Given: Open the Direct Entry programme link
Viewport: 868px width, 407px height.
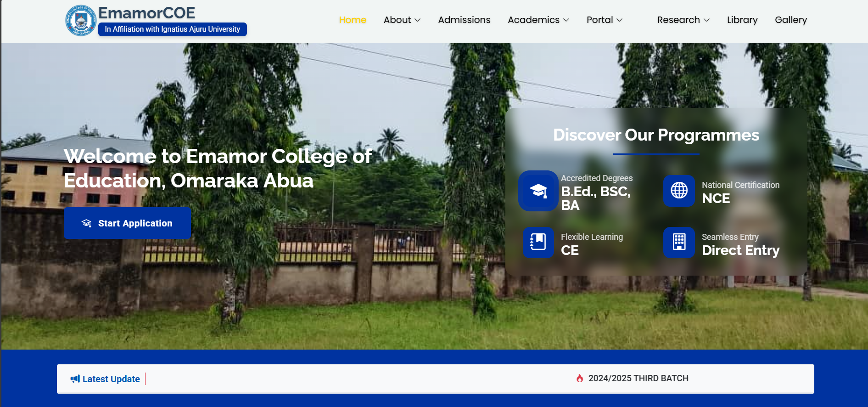Looking at the screenshot, I should coord(740,250).
